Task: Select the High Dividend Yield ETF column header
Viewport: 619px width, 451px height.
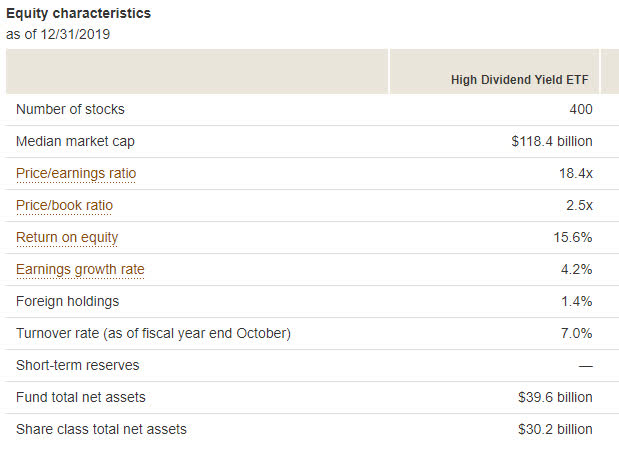Action: tap(520, 80)
